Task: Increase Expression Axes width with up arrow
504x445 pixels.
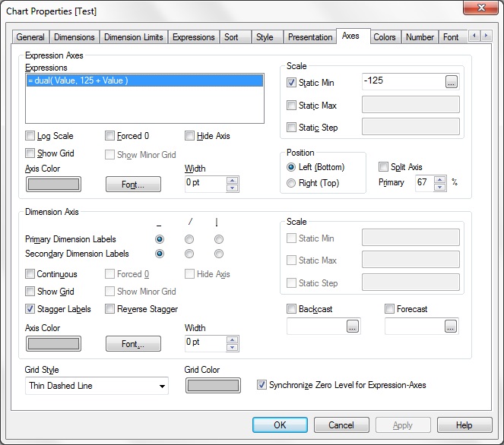Action: pyautogui.click(x=232, y=180)
